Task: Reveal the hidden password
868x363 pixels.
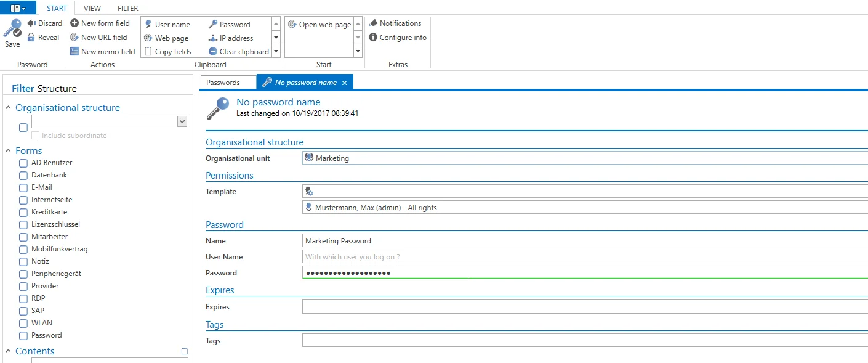Action: (43, 38)
